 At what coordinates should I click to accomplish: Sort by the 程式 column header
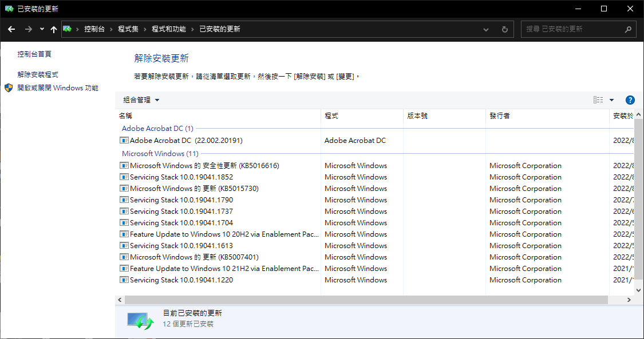[x=362, y=116]
